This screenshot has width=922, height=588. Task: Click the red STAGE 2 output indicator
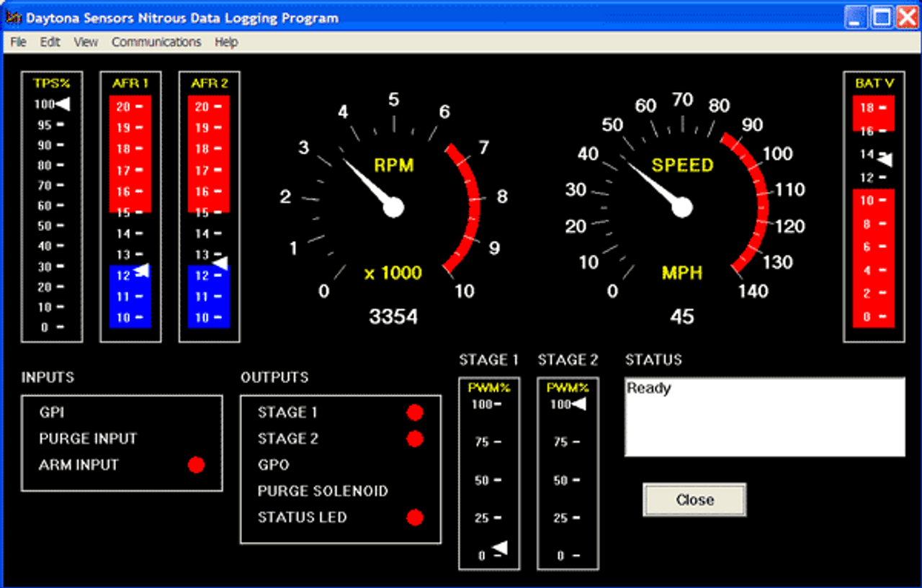[x=415, y=438]
